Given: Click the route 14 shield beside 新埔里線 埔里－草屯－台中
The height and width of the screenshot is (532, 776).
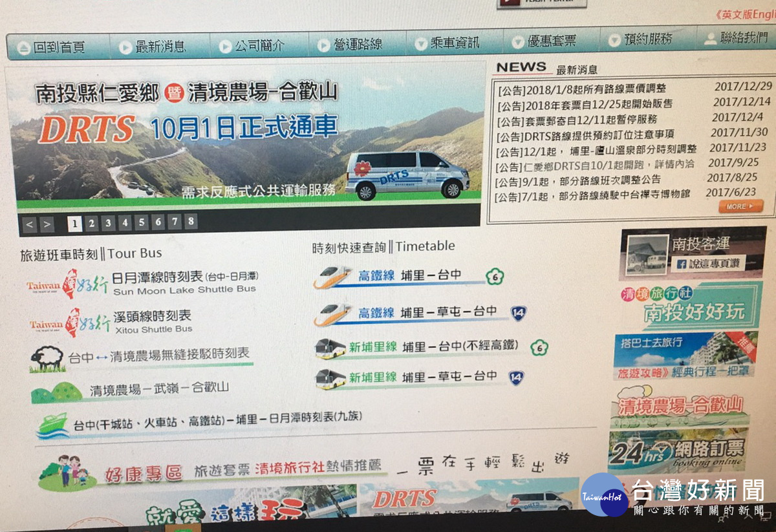Looking at the screenshot, I should [x=516, y=378].
